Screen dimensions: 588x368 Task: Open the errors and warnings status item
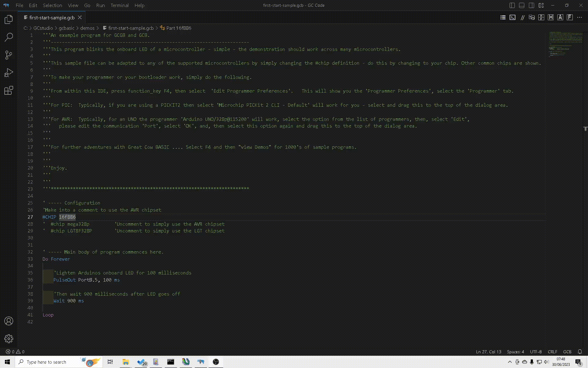pyautogui.click(x=15, y=352)
